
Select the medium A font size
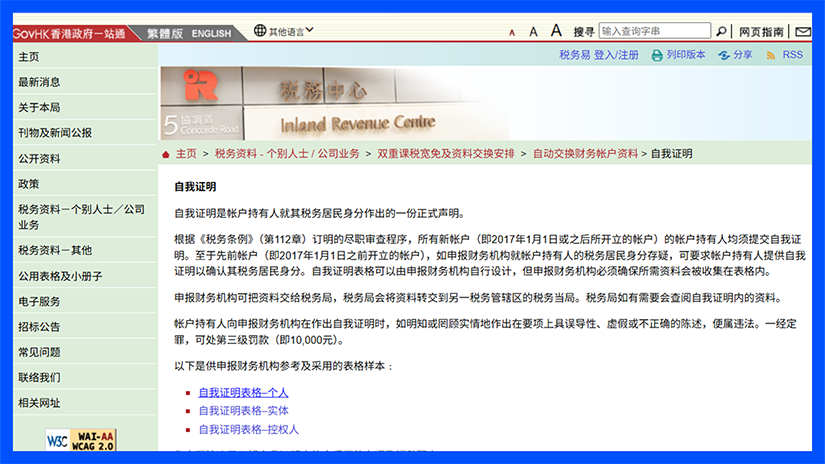coord(533,32)
